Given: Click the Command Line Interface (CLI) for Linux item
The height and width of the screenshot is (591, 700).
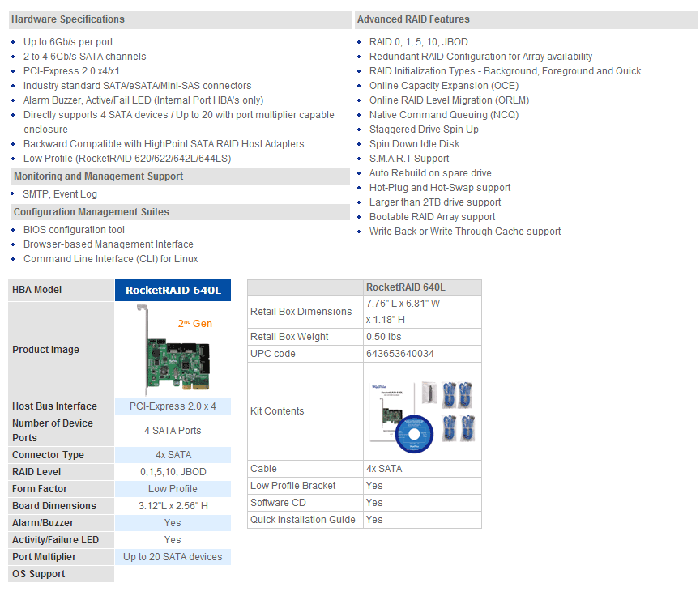Looking at the screenshot, I should [x=111, y=259].
